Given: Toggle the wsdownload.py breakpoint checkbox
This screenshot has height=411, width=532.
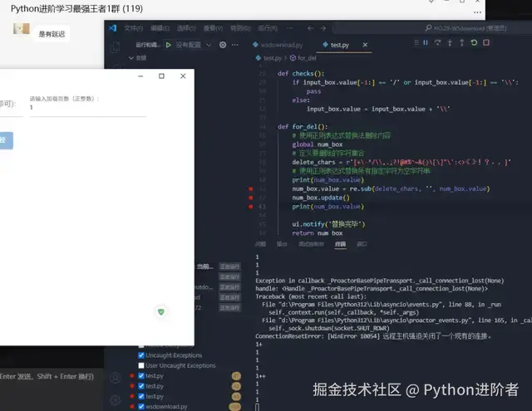Looking at the screenshot, I should 141,406.
